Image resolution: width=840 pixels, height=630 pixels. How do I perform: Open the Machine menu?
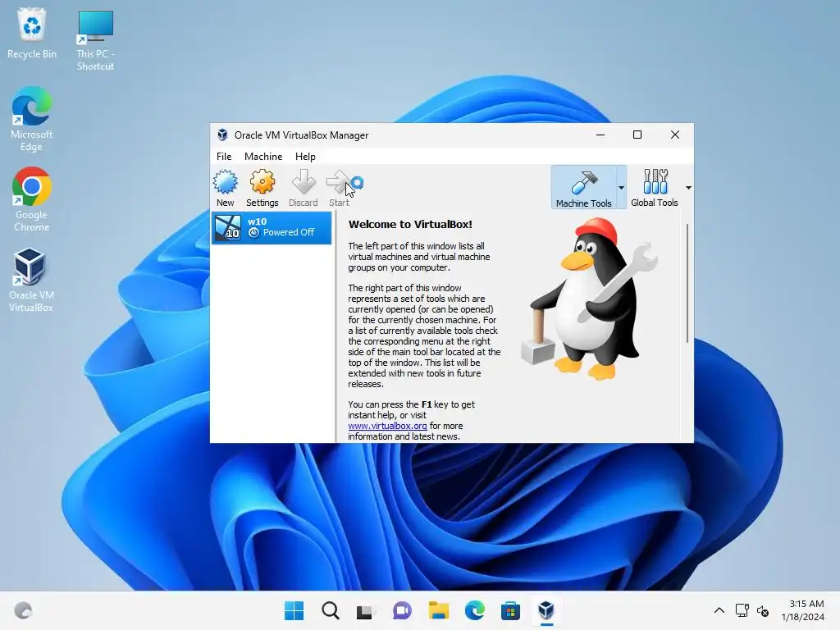[x=263, y=157]
